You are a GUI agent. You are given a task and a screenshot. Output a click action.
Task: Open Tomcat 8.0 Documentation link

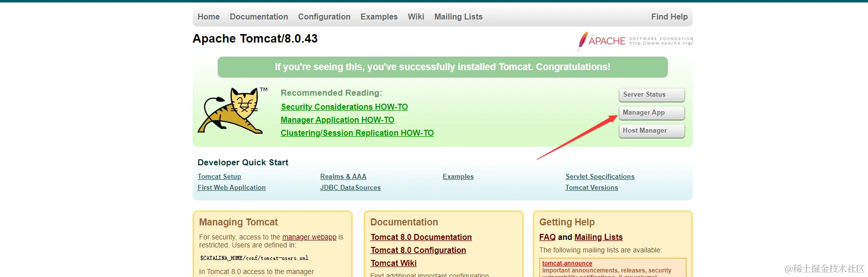421,237
